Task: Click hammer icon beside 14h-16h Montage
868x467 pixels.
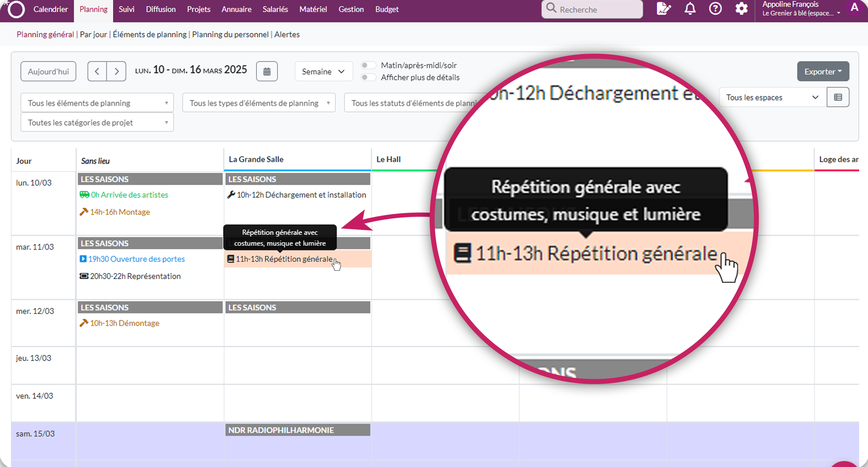Action: coord(84,212)
